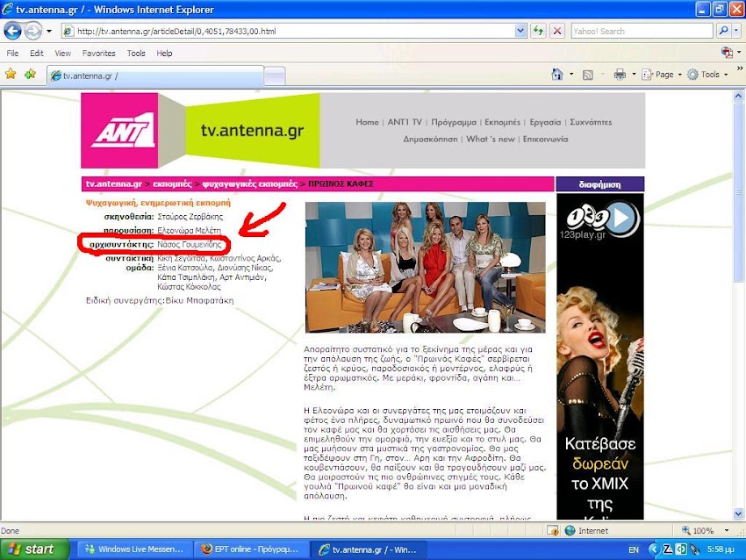Viewport: 746px width, 560px height.
Task: Click the page scrollbar up arrow
Action: tap(738, 96)
